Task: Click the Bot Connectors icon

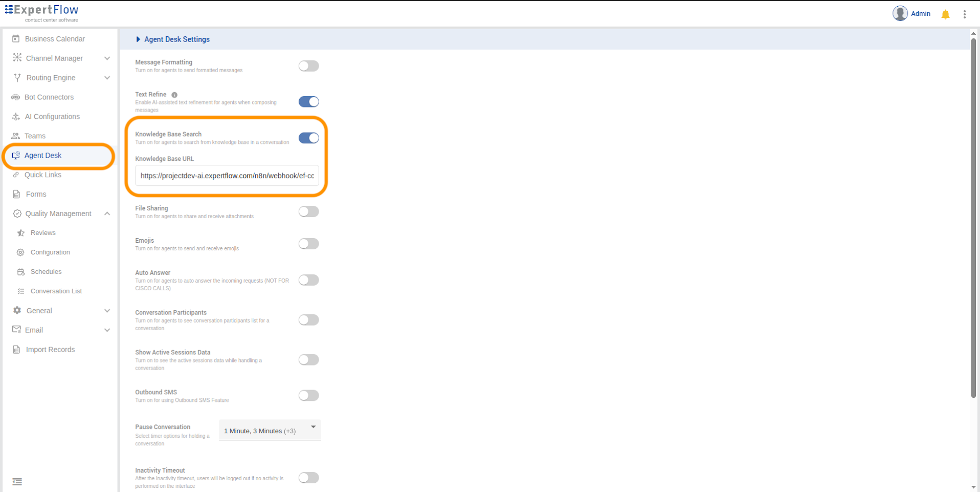Action: pyautogui.click(x=16, y=97)
